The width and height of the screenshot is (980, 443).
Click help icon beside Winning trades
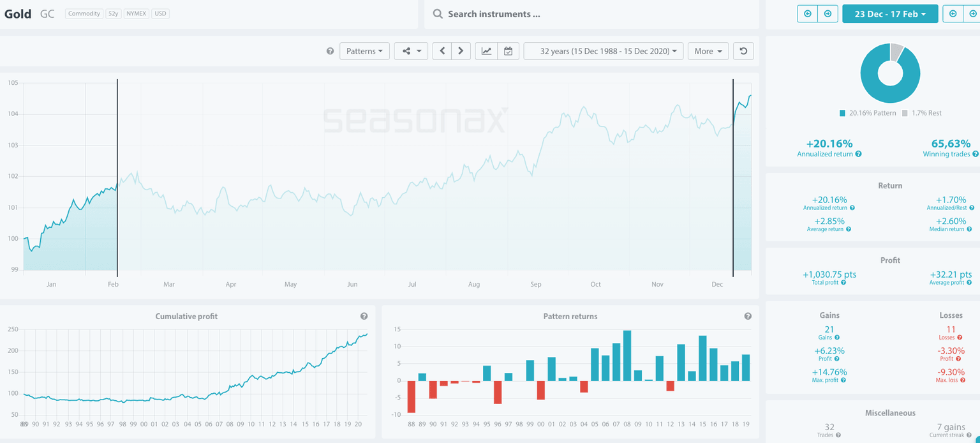(x=976, y=154)
